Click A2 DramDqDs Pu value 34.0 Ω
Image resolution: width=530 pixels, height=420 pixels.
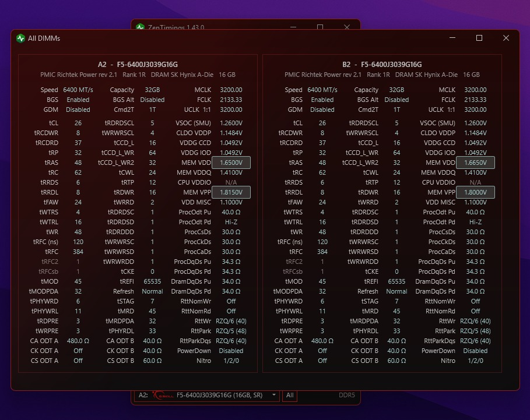coord(231,281)
